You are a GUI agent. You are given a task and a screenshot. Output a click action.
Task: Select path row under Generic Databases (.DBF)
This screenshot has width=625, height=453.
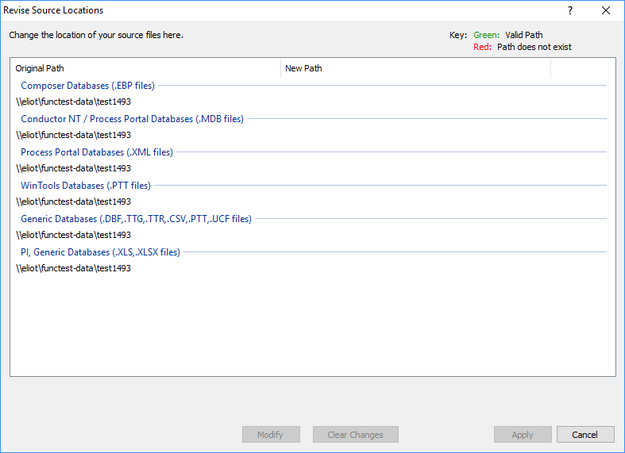tap(73, 235)
